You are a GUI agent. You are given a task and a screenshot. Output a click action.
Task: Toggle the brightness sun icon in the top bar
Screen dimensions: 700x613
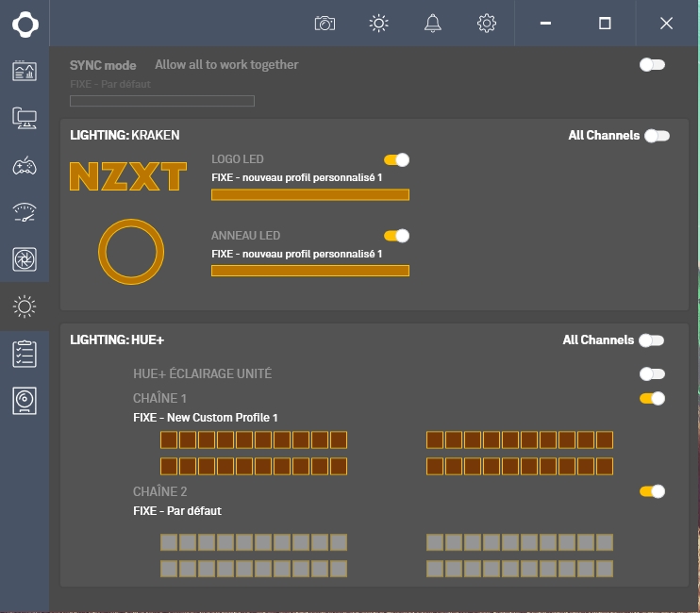coord(379,24)
